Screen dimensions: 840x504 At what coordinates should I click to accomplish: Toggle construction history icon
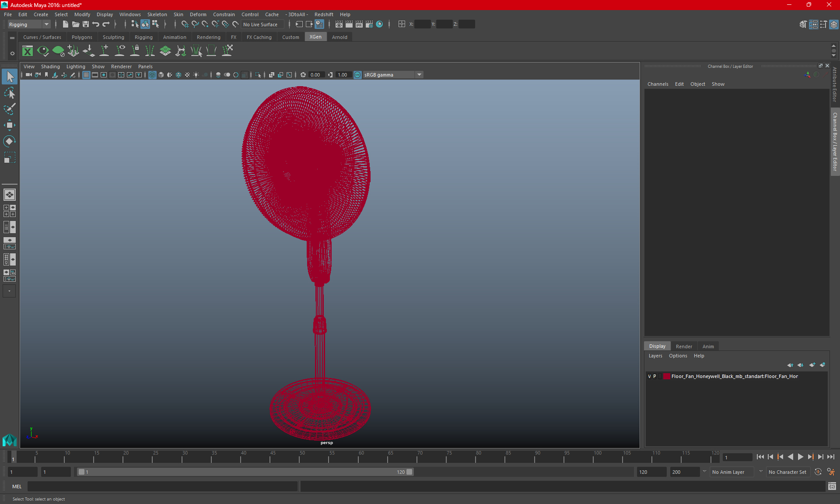(x=319, y=24)
